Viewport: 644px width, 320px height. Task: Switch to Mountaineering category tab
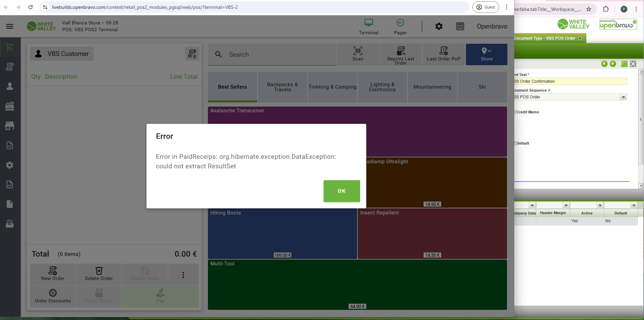tap(432, 87)
